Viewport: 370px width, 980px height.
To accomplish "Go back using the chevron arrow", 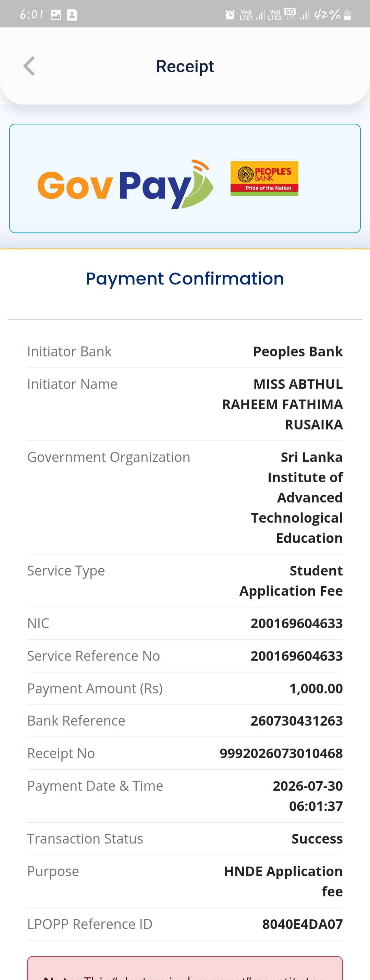I will [x=29, y=66].
